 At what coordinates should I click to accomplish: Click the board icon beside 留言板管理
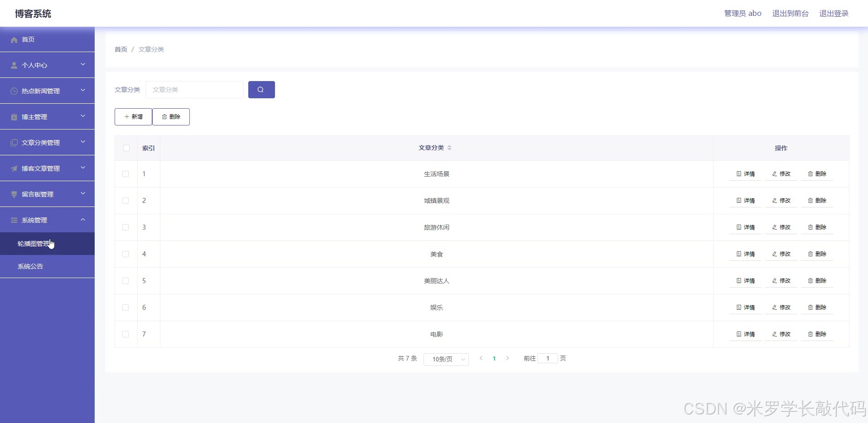click(14, 194)
